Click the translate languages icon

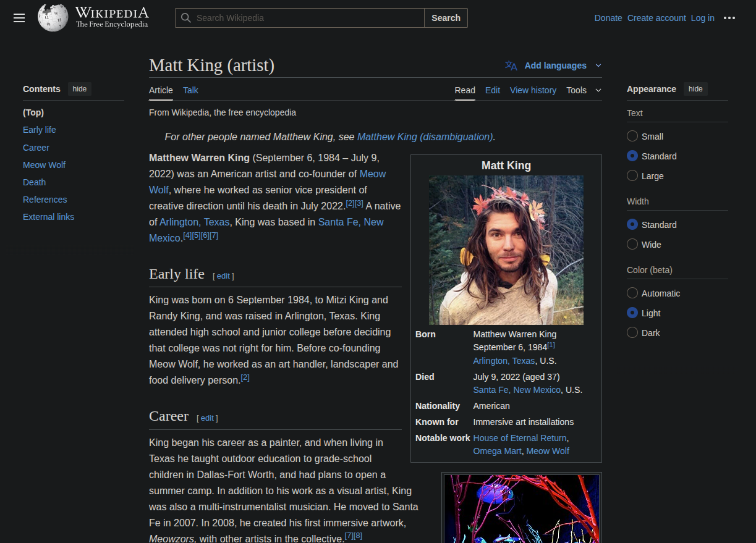click(511, 65)
